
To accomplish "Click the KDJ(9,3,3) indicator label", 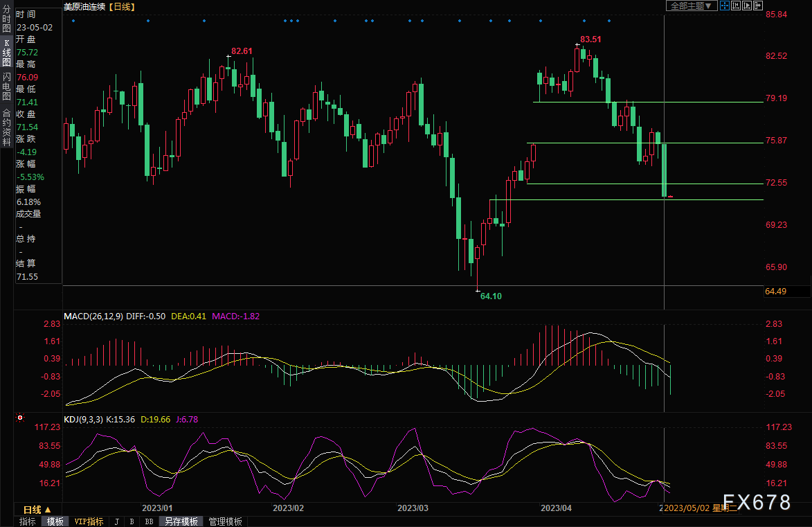I will point(83,419).
